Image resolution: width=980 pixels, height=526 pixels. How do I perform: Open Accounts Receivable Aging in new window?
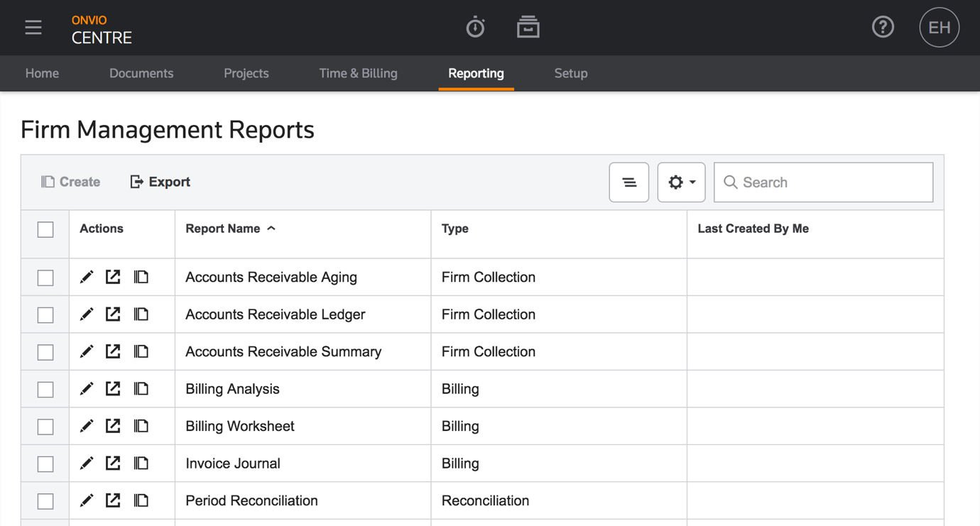[113, 277]
